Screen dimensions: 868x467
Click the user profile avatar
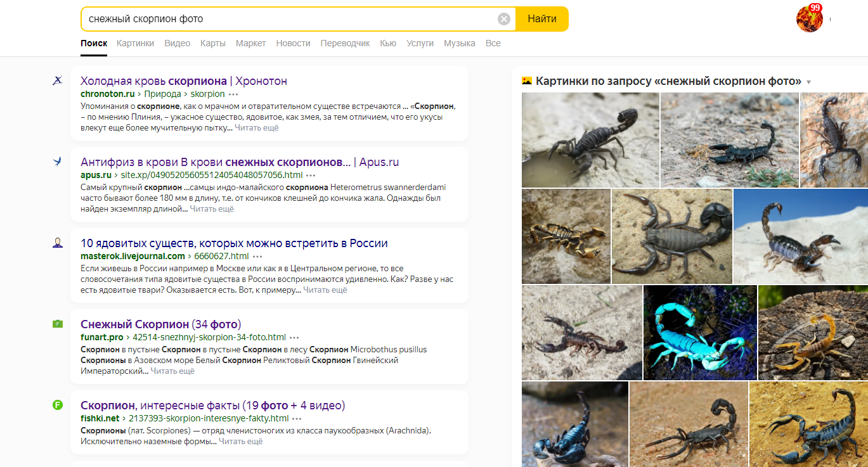pos(809,19)
